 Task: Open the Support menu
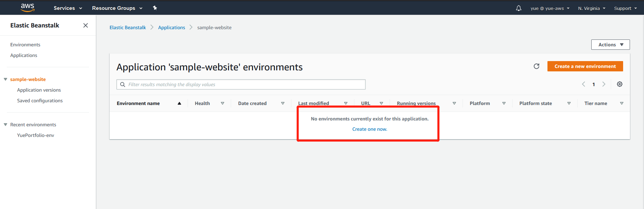click(x=625, y=8)
